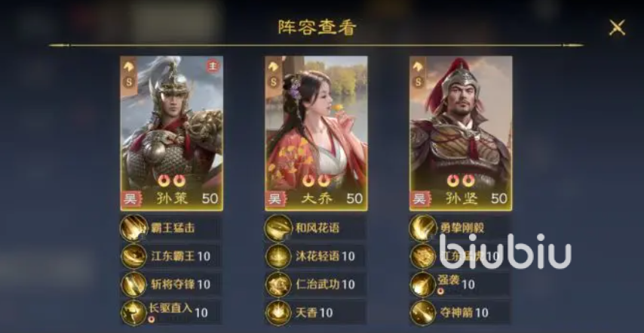Viewport: 644px width, 333px height.
Task: Open the 仁治武功 skill icon
Action: [x=278, y=285]
